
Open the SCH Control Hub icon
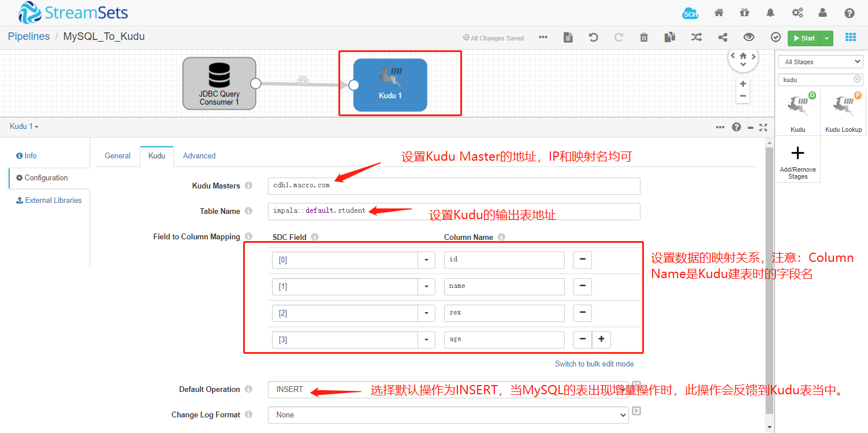690,13
